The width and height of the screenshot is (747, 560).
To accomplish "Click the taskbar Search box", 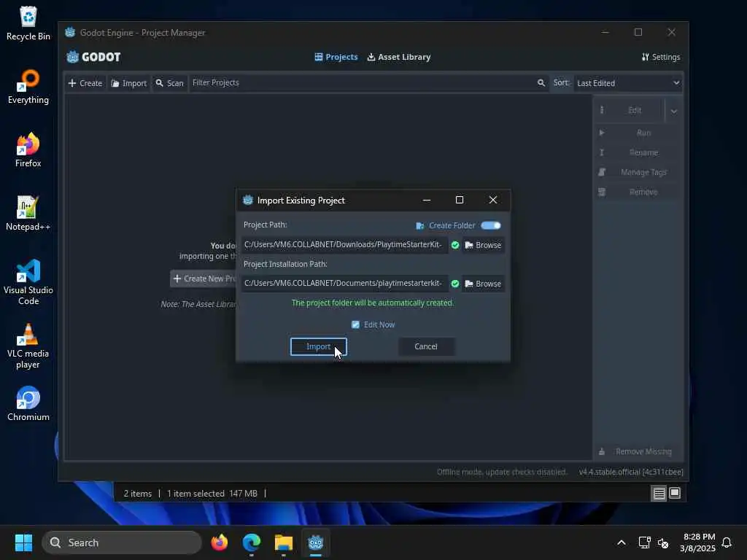I will pyautogui.click(x=122, y=542).
